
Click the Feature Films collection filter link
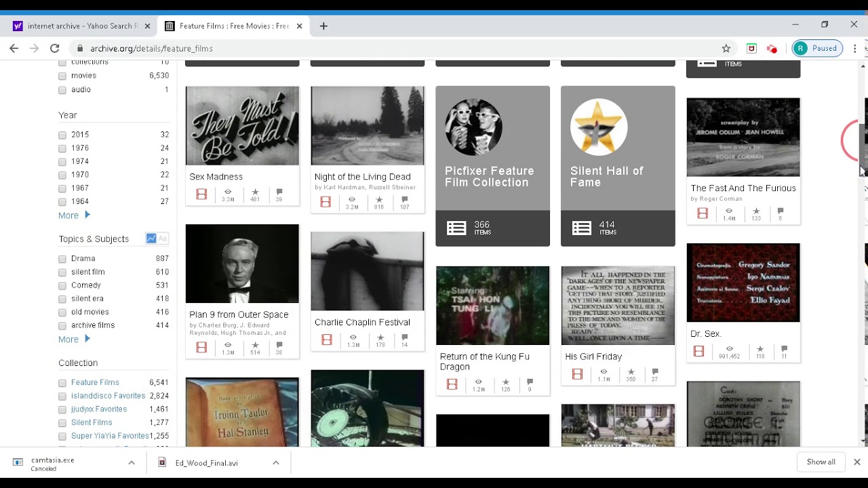95,382
